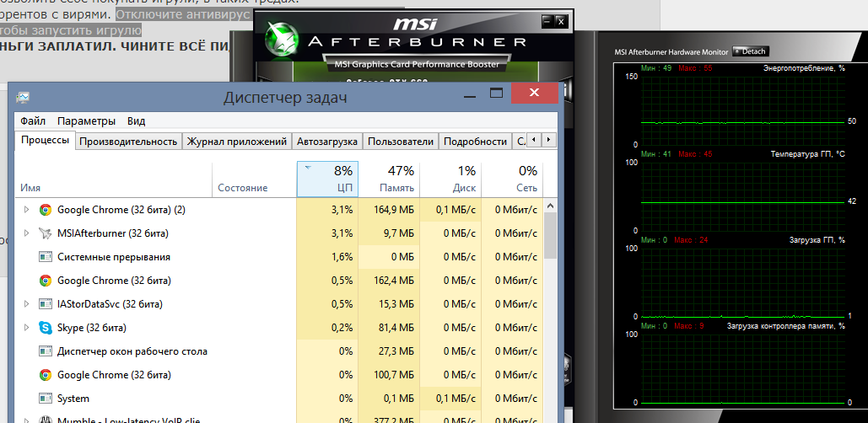Switch to the Процессы tab
Image resolution: width=868 pixels, height=423 pixels.
coord(46,141)
